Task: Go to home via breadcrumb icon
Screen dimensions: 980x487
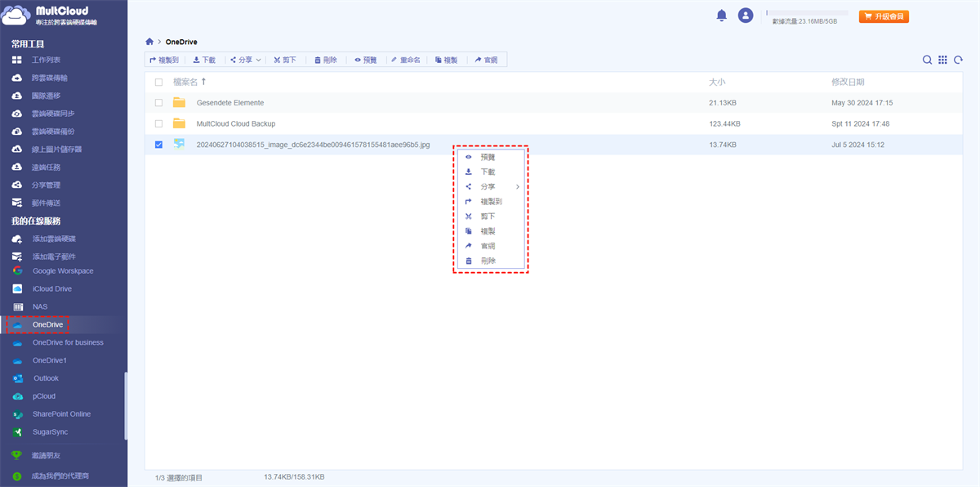Action: click(149, 41)
